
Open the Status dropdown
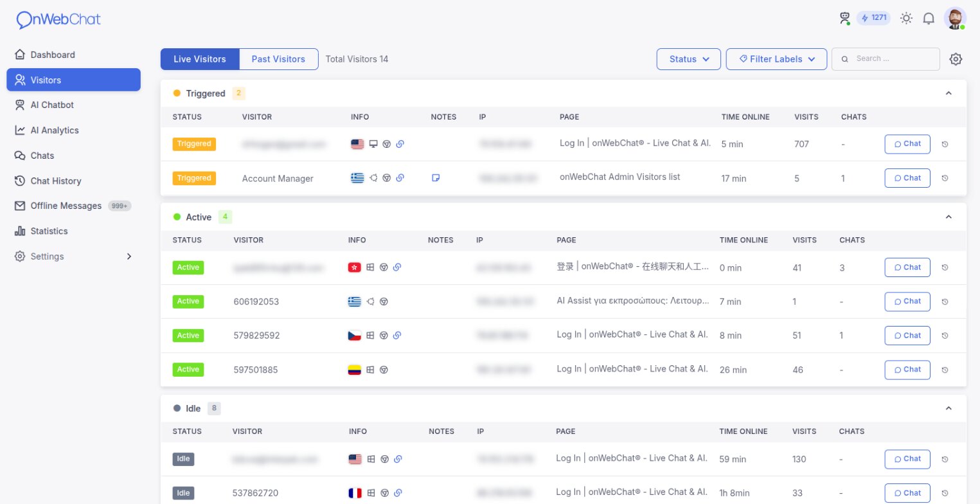tap(689, 59)
